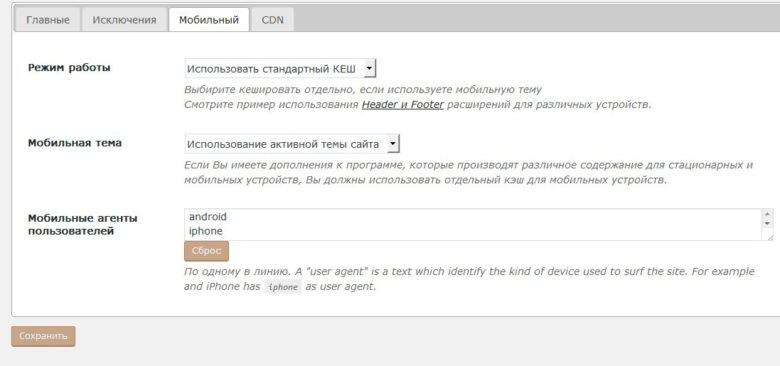Click the Режим работы label

coord(69,68)
